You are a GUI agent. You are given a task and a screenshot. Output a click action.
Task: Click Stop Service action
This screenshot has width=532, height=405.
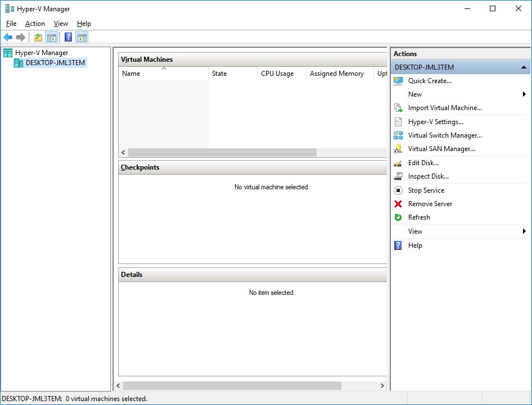coord(426,190)
